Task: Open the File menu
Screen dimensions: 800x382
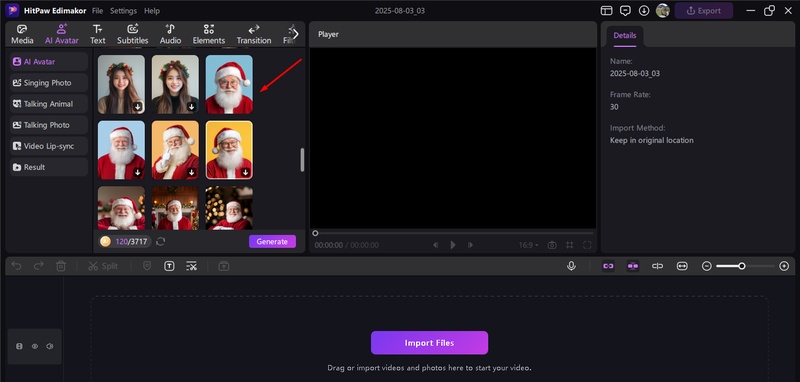Action: coord(97,11)
